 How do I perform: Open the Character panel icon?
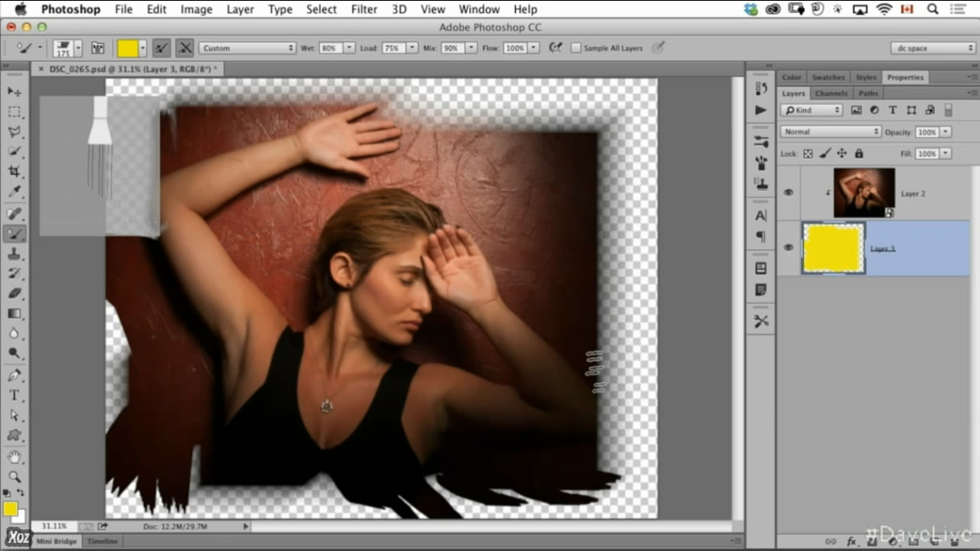[x=761, y=216]
